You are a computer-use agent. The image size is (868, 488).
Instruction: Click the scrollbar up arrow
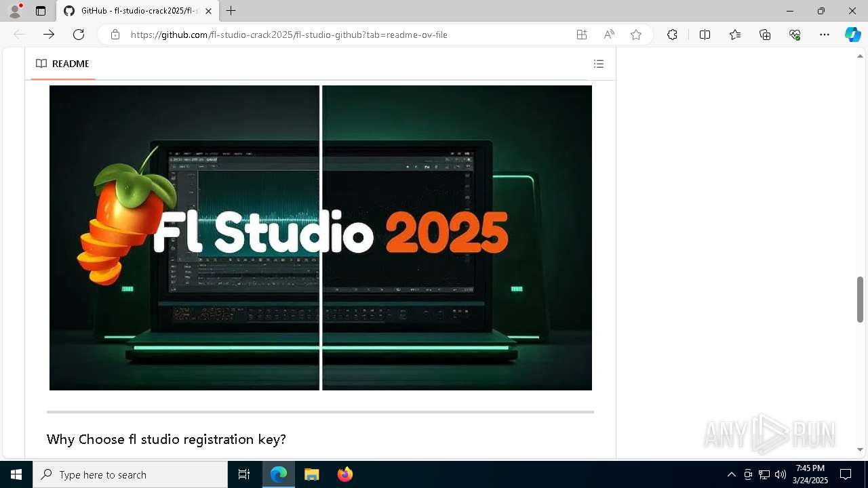[x=861, y=56]
